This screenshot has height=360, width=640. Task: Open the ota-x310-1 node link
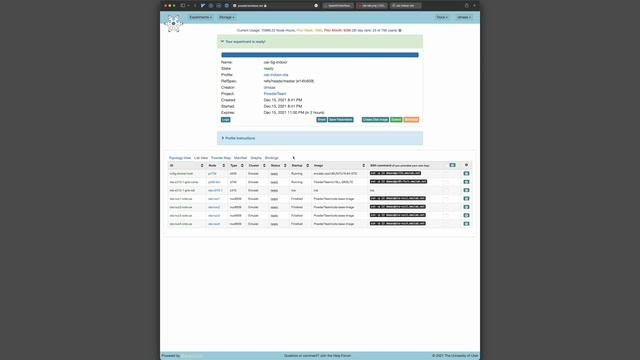click(x=215, y=190)
